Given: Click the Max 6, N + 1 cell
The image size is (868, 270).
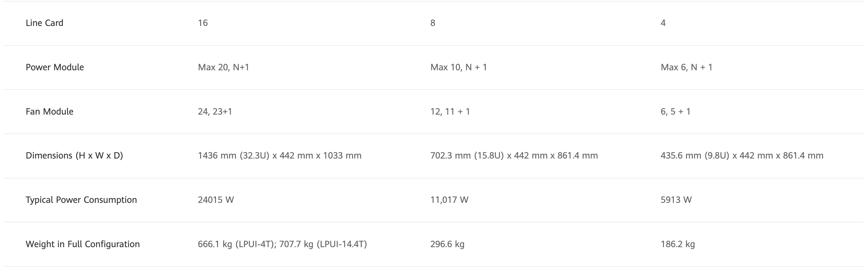Looking at the screenshot, I should [686, 67].
